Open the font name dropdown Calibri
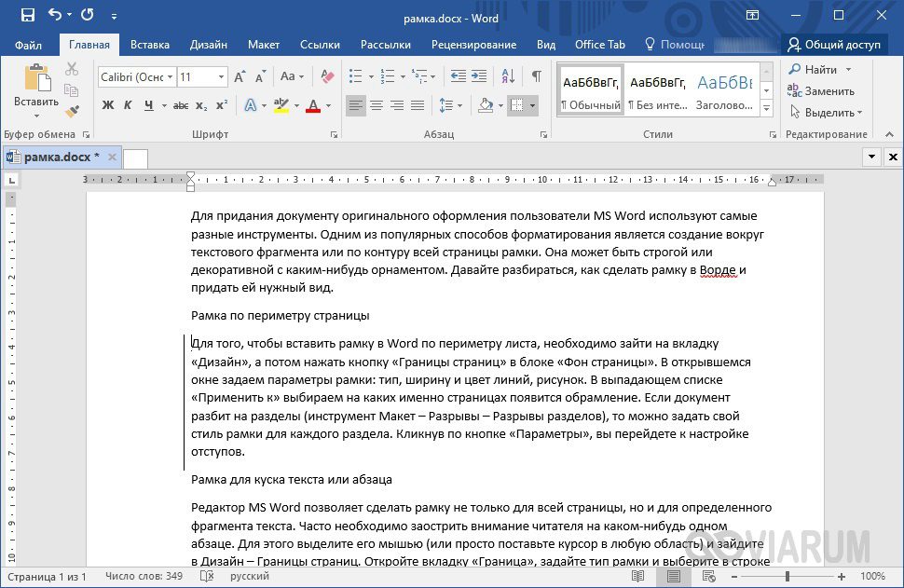This screenshot has height=588, width=904. (x=171, y=76)
